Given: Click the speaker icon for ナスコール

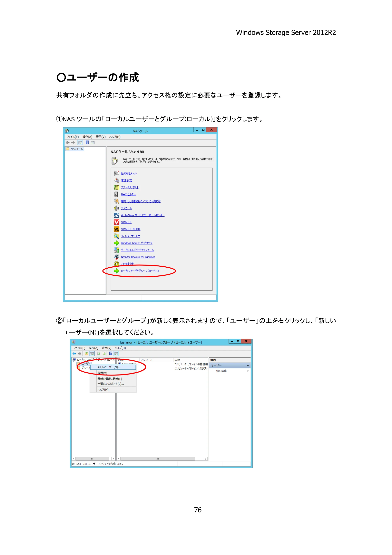Looking at the screenshot, I should click(116, 208).
